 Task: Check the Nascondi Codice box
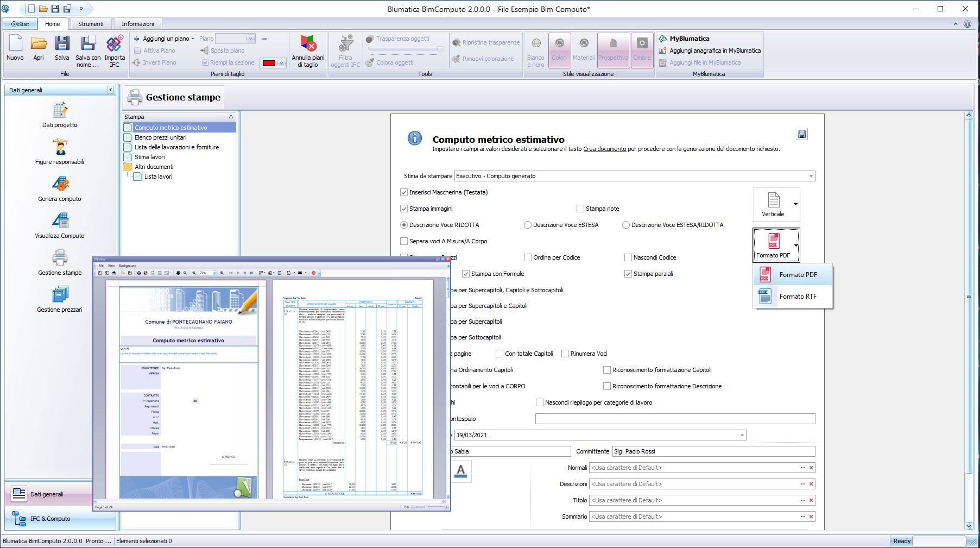(628, 257)
